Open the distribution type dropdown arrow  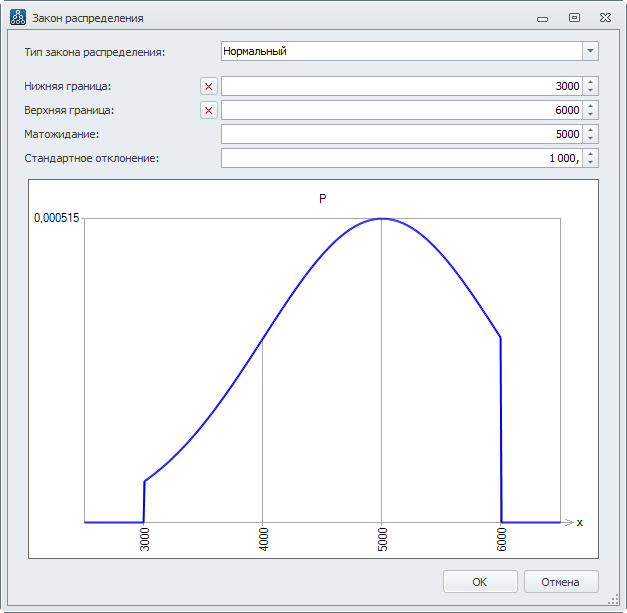click(590, 51)
